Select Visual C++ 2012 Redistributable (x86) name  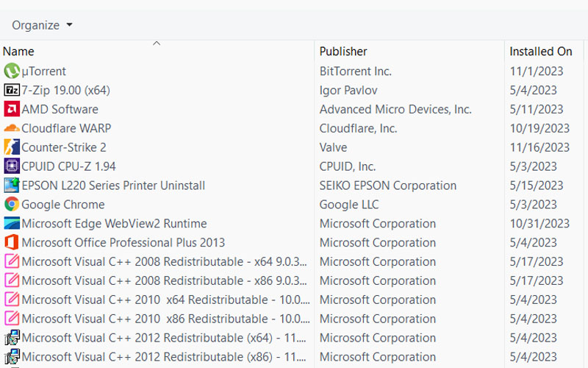164,357
